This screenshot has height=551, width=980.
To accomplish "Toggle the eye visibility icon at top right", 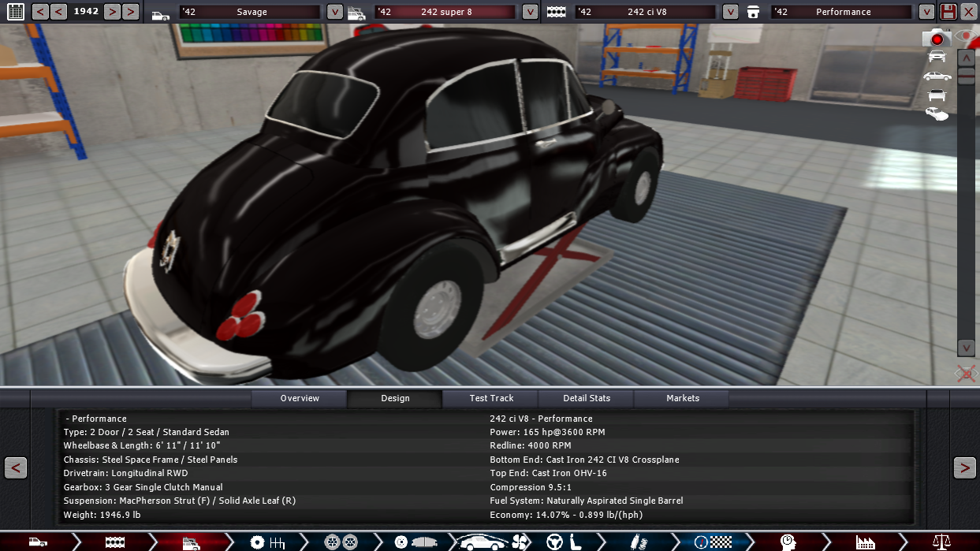I will click(x=964, y=37).
